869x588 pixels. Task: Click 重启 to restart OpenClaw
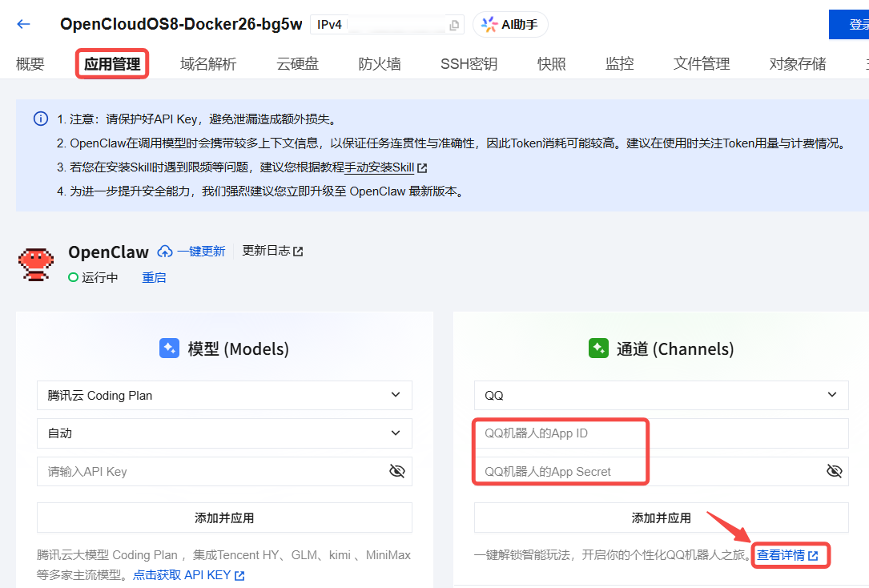pos(154,277)
